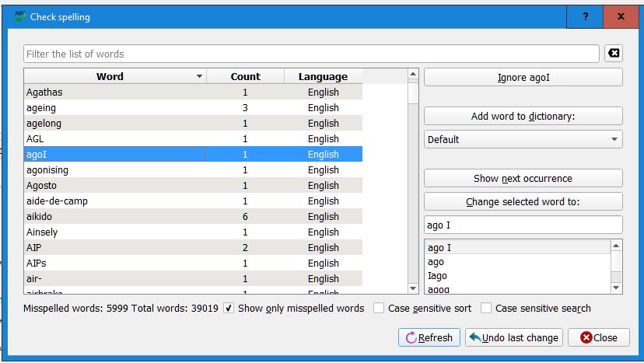Click Undo last change button
Viewport: 644px width, 363px height.
click(513, 337)
